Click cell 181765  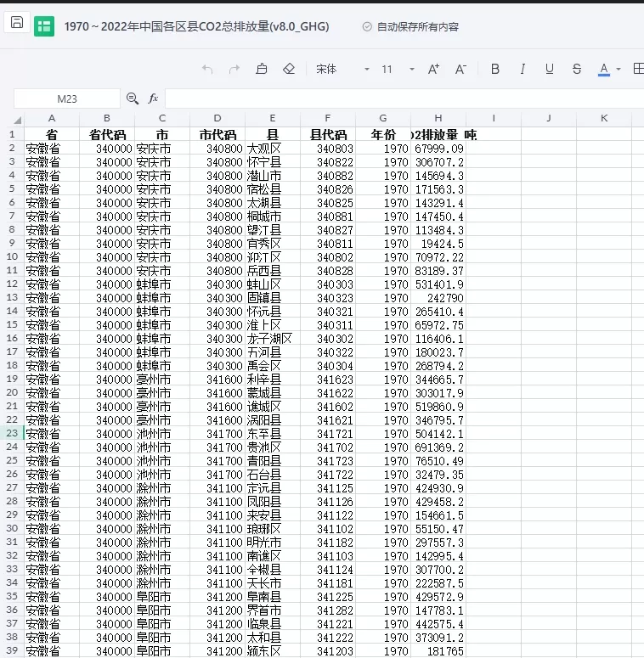[x=438, y=651]
